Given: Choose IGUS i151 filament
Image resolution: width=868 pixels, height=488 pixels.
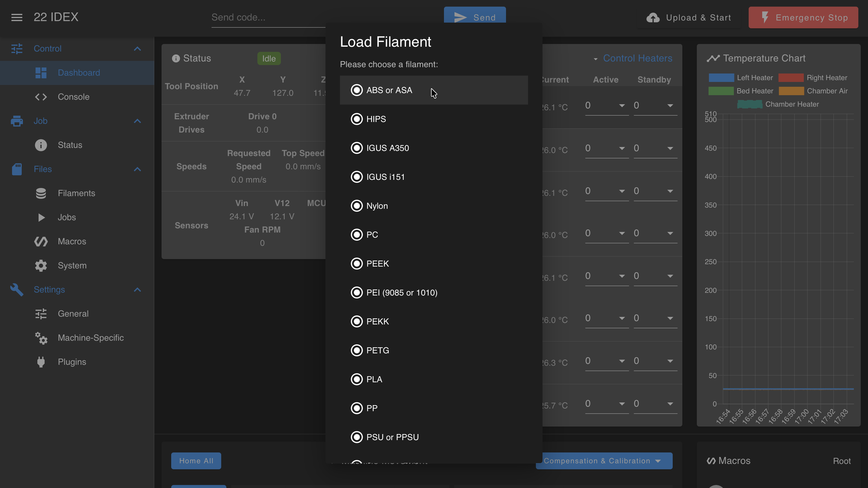Looking at the screenshot, I should point(434,177).
